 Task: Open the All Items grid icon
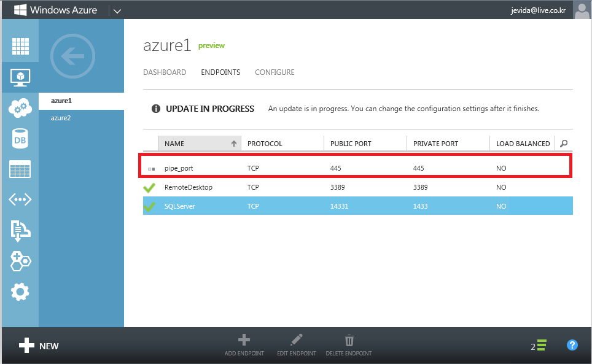click(x=20, y=47)
